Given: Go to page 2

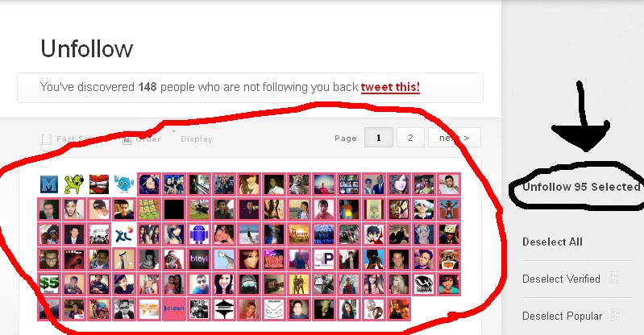Looking at the screenshot, I should 410,138.
